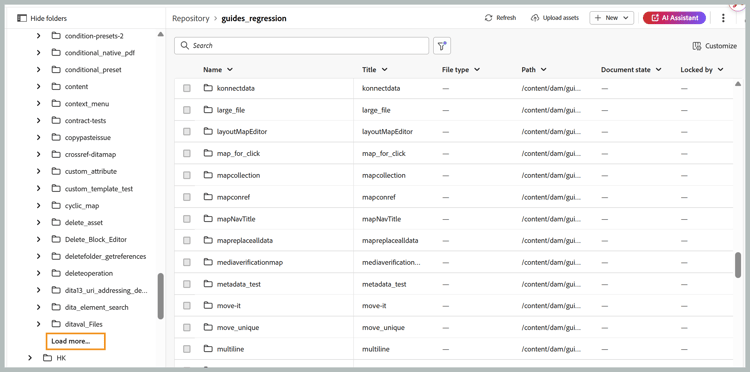This screenshot has height=372, width=750.
Task: Click the metadata_test folder icon
Action: [208, 284]
